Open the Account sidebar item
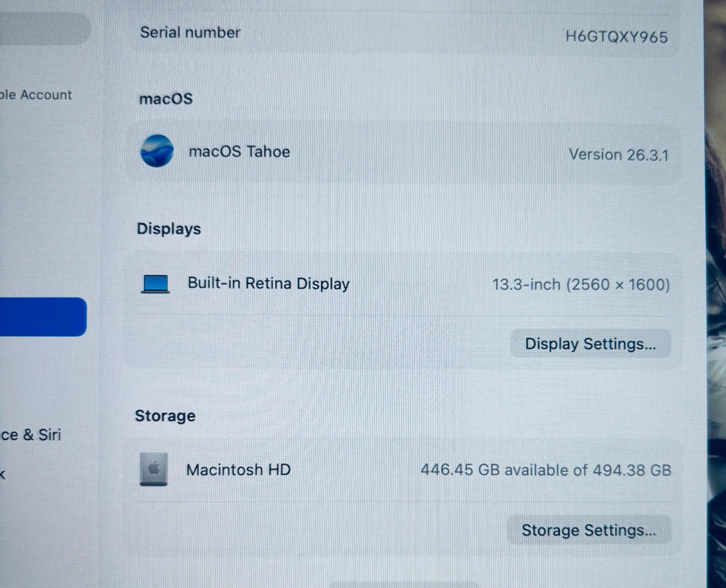 click(x=36, y=95)
